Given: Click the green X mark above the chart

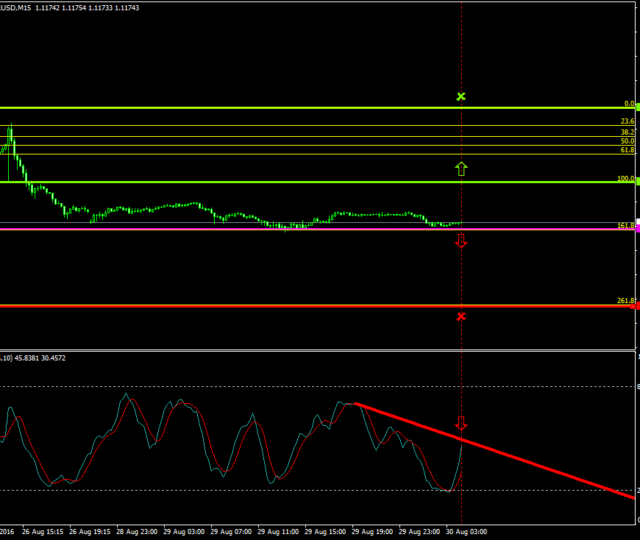Looking at the screenshot, I should point(461,97).
